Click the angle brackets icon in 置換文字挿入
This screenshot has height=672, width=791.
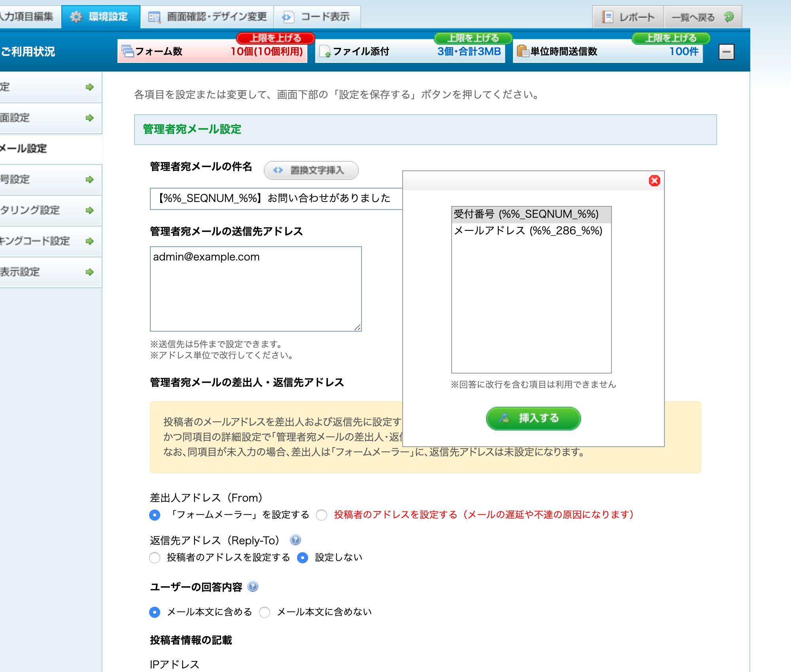click(278, 170)
